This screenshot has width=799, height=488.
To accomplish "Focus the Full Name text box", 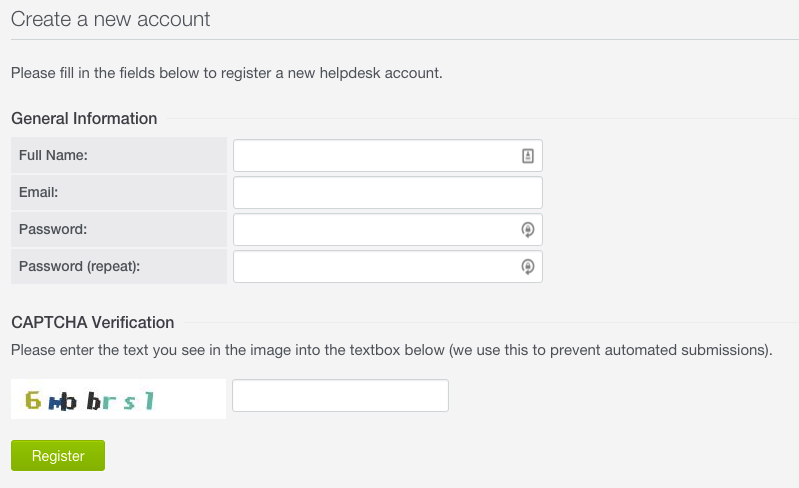I will [388, 155].
